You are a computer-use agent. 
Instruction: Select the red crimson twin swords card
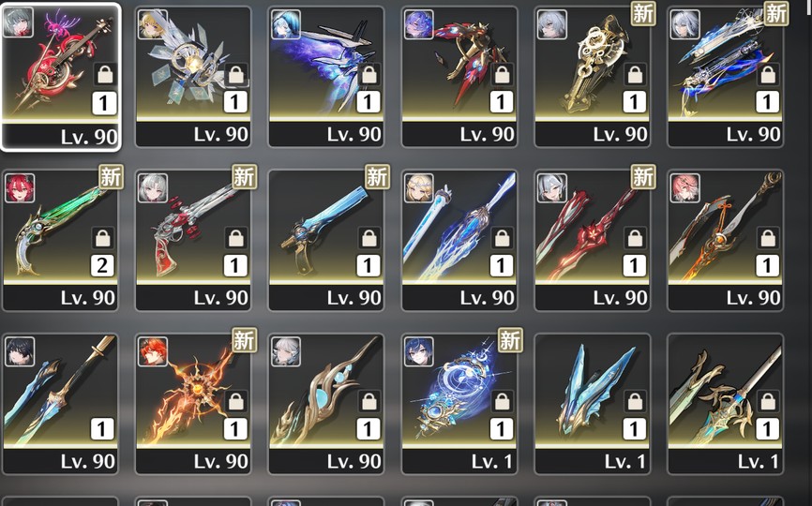pyautogui.click(x=593, y=240)
